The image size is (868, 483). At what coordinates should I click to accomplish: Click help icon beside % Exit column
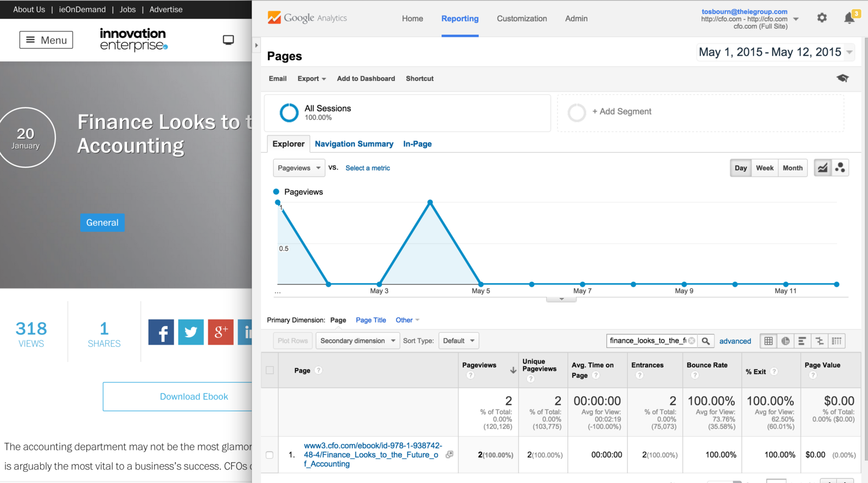774,371
